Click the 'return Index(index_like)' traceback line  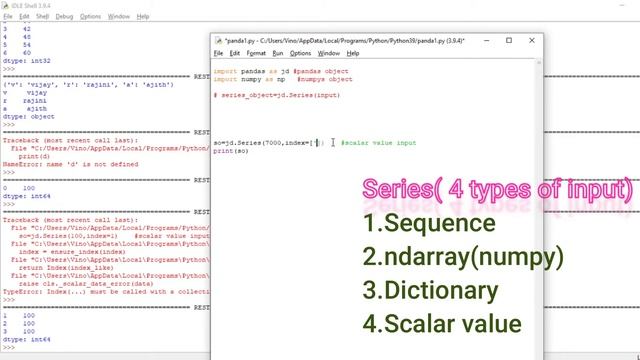click(x=66, y=268)
